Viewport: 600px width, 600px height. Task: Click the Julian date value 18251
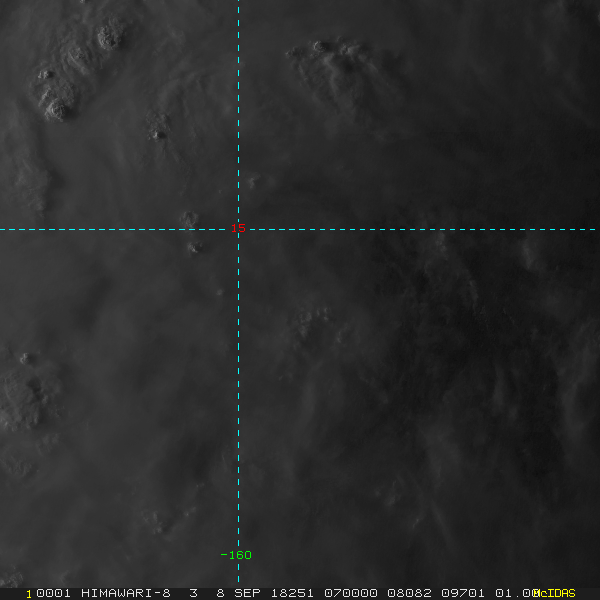[x=292, y=593]
